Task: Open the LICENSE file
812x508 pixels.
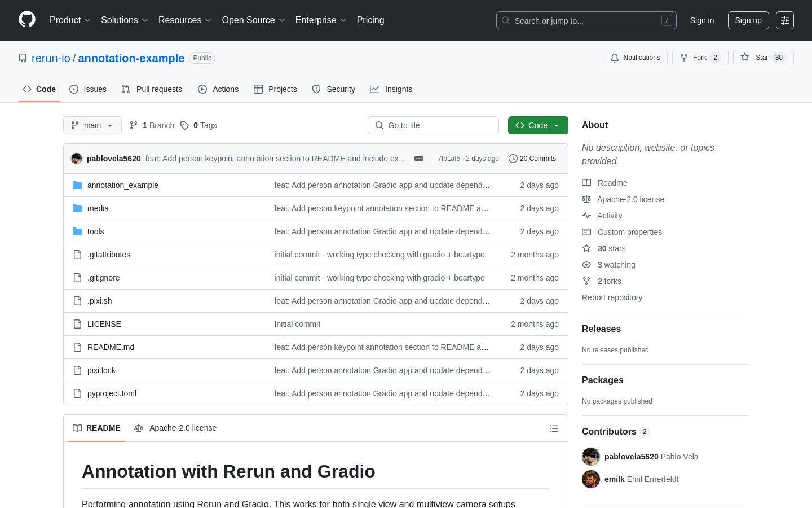Action: pos(104,324)
